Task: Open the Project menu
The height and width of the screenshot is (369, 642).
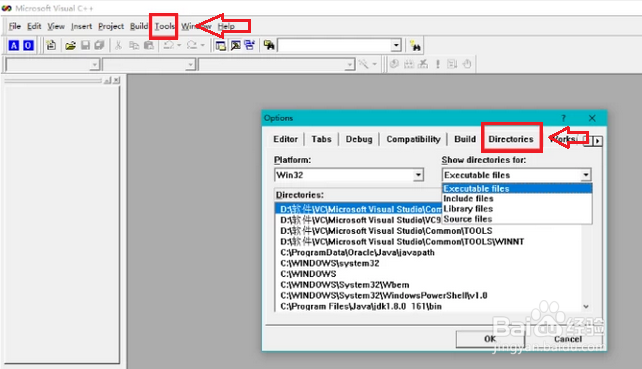Action: tap(111, 26)
